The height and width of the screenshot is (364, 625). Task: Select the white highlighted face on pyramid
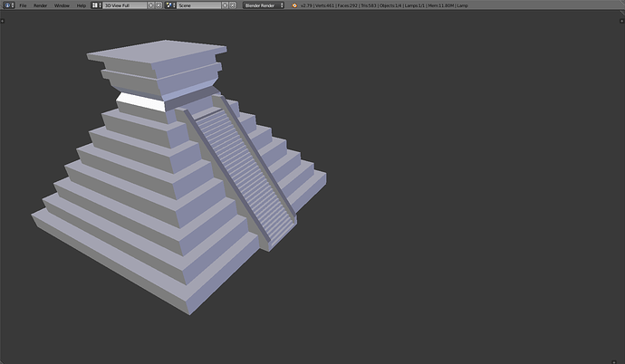(x=141, y=102)
